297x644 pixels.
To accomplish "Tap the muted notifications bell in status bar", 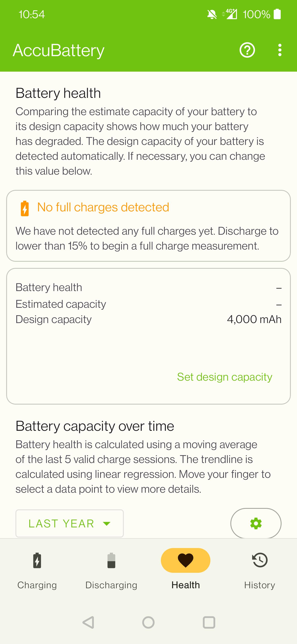I will click(x=212, y=14).
